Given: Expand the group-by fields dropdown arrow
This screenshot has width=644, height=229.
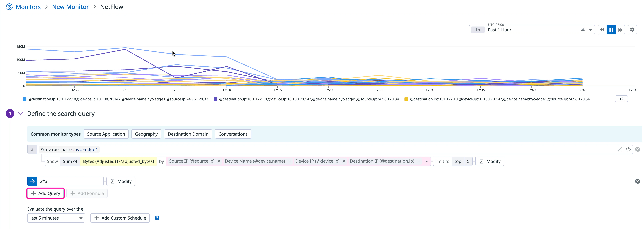Looking at the screenshot, I should (x=427, y=161).
